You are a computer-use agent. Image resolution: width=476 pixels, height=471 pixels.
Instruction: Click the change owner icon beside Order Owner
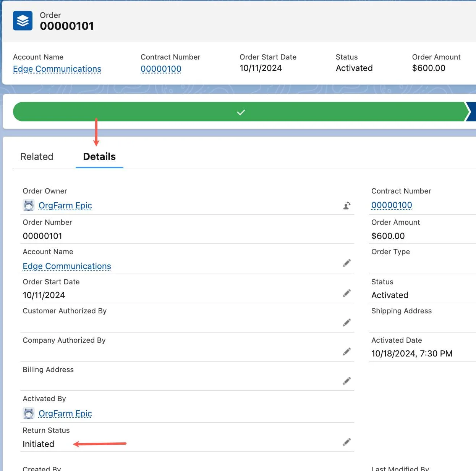[x=347, y=205]
